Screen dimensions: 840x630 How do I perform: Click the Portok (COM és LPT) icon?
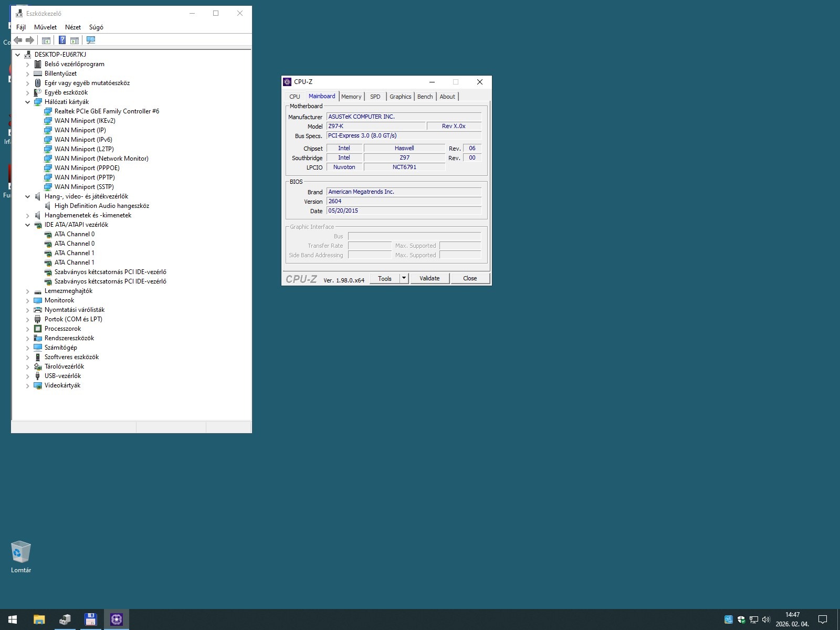pos(38,319)
